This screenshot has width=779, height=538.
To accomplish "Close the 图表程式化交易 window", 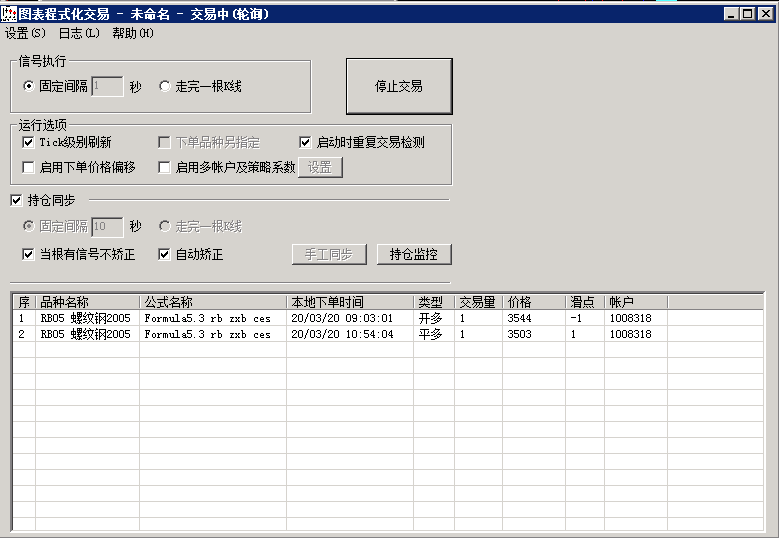I will tap(766, 14).
